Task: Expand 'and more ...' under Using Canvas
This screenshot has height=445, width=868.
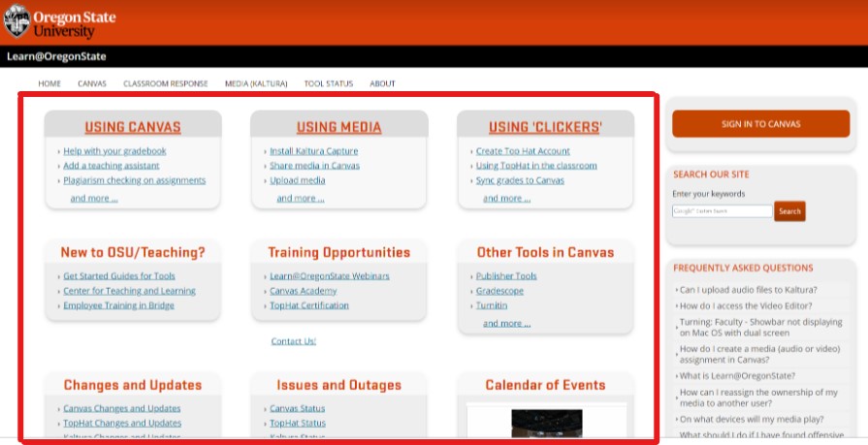Action: point(94,199)
